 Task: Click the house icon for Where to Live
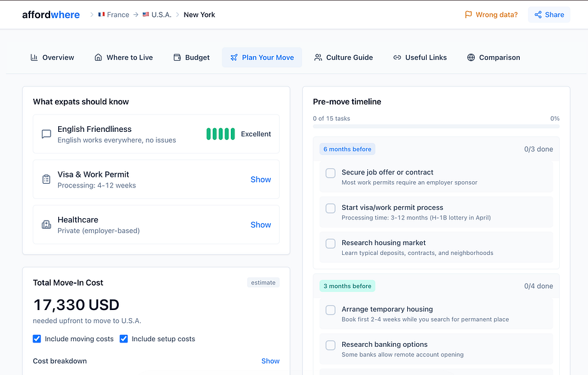tap(98, 57)
